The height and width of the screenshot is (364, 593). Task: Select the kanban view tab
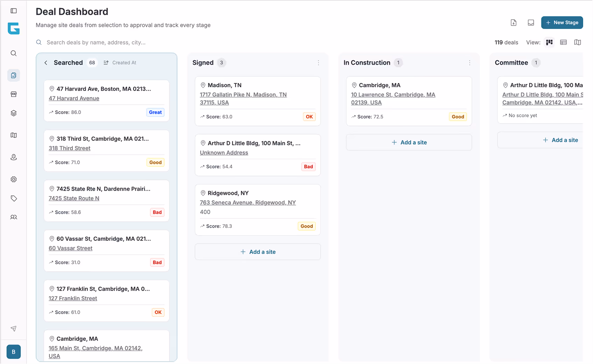[x=549, y=42]
